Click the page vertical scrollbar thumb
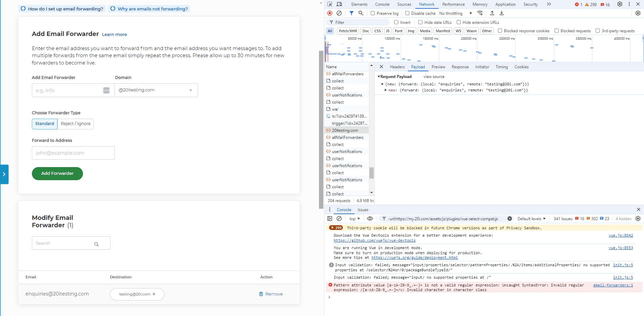 pyautogui.click(x=321, y=129)
